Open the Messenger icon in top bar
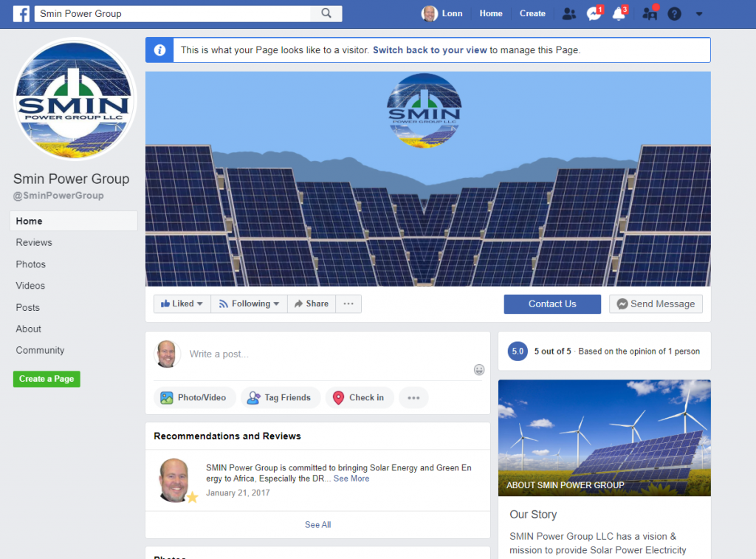 click(593, 14)
